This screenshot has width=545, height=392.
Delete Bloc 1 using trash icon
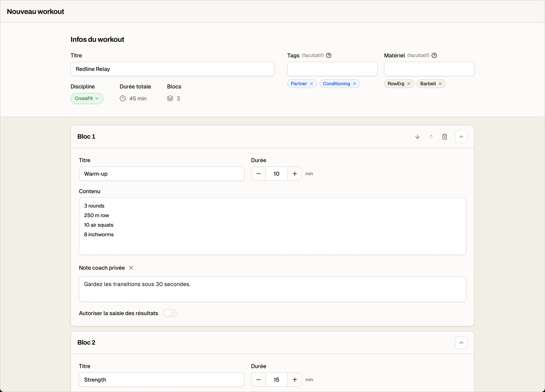445,137
